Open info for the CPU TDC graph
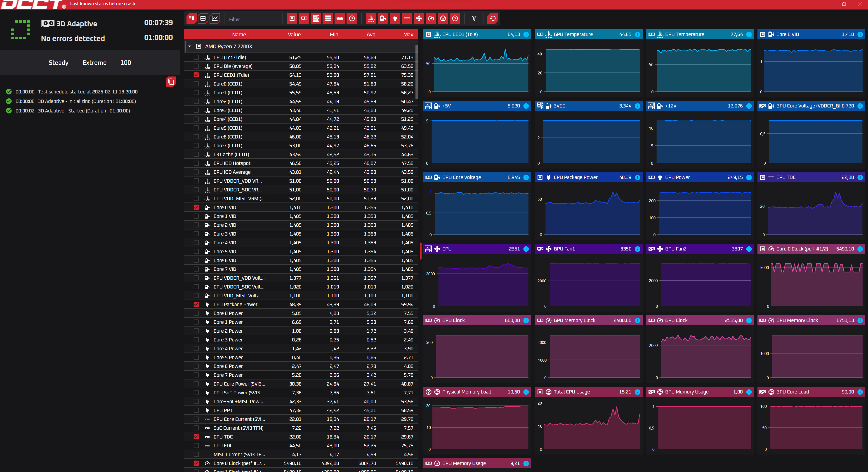This screenshot has height=472, width=868. [860, 177]
